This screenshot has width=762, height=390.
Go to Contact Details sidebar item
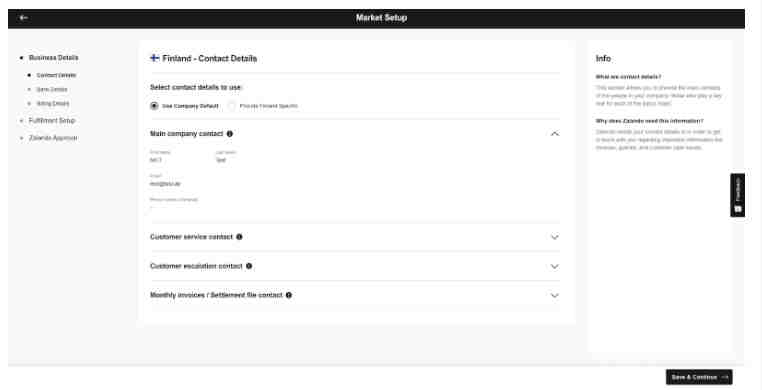pos(56,75)
